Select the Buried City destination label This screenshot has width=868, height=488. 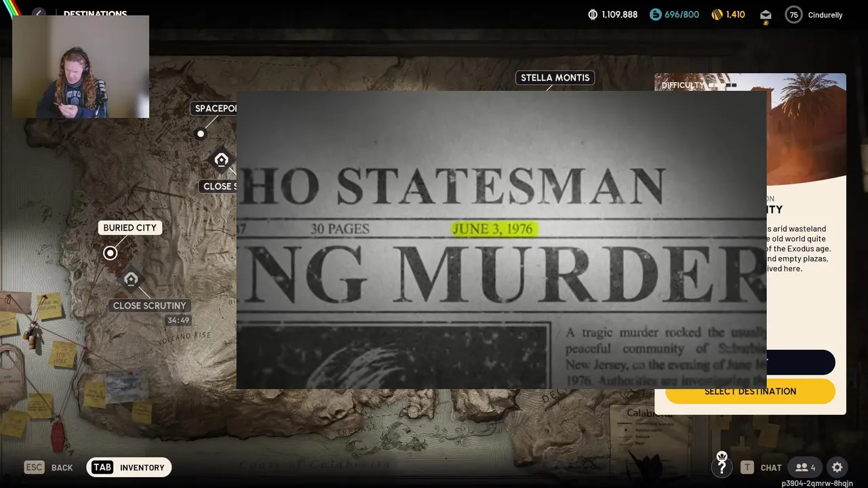pos(130,228)
